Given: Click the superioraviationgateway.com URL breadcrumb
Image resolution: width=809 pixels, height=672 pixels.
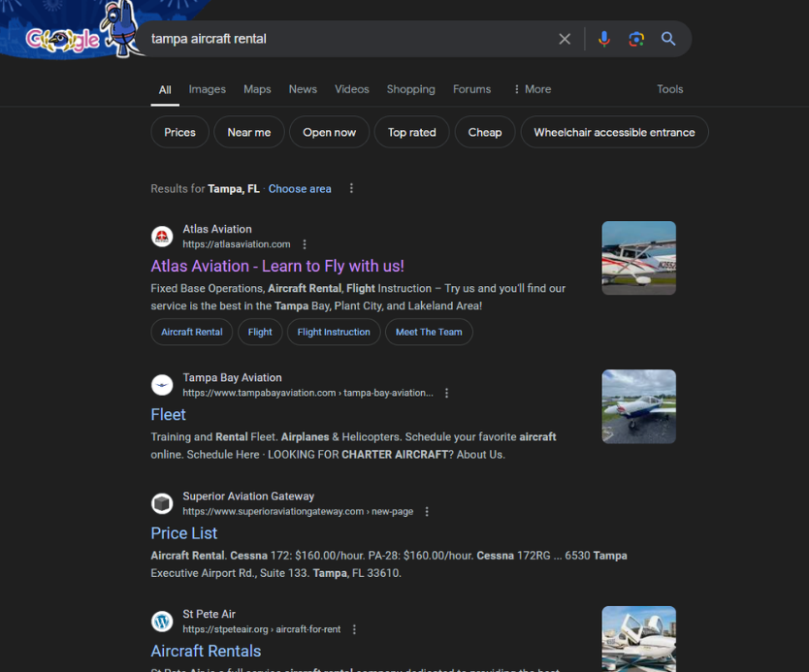Looking at the screenshot, I should tap(298, 512).
